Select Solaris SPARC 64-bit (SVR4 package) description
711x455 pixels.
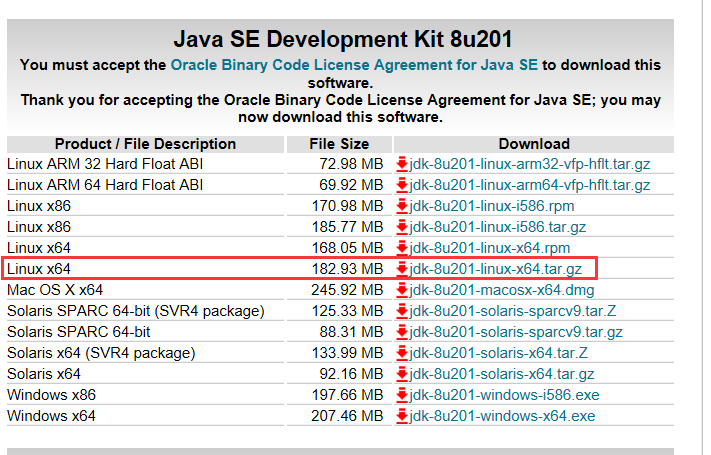[x=136, y=311]
